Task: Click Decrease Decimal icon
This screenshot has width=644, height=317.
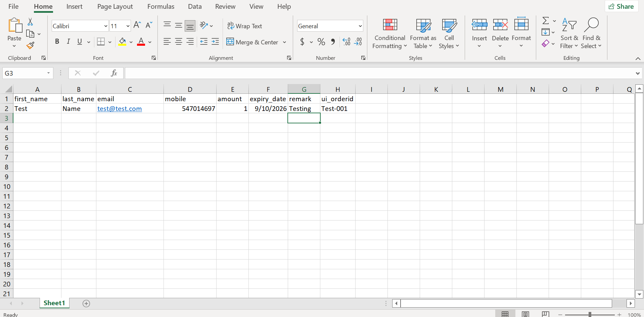Action: pyautogui.click(x=358, y=42)
